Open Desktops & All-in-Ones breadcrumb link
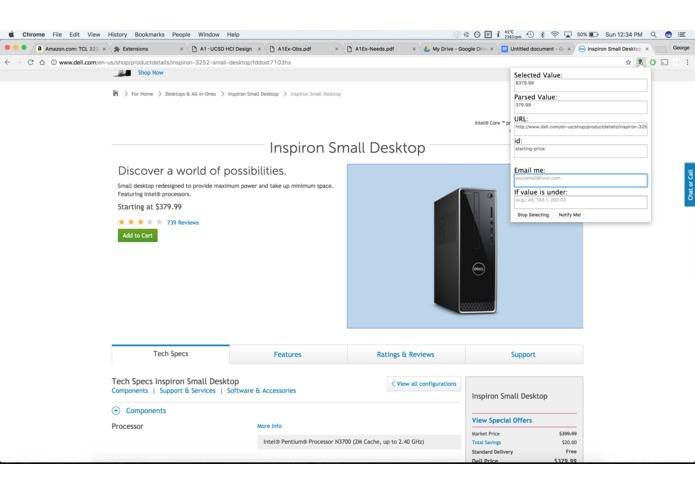The image size is (695, 494). 190,94
